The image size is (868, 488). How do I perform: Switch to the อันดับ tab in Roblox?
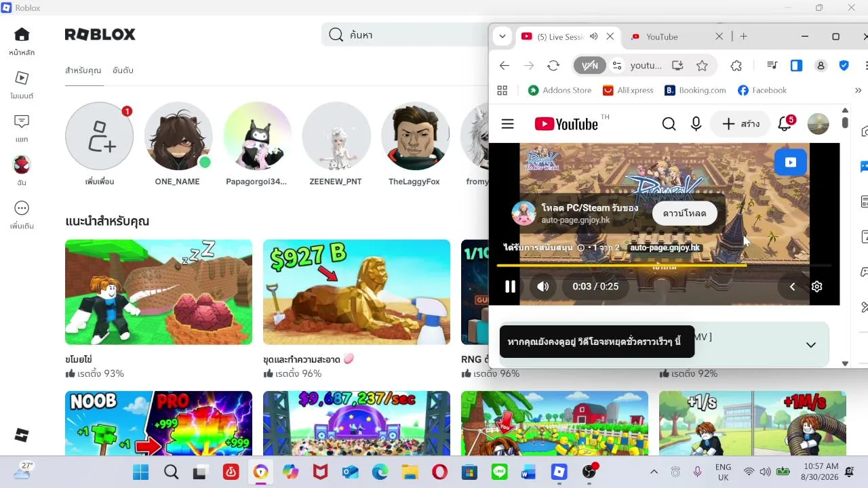tap(123, 70)
